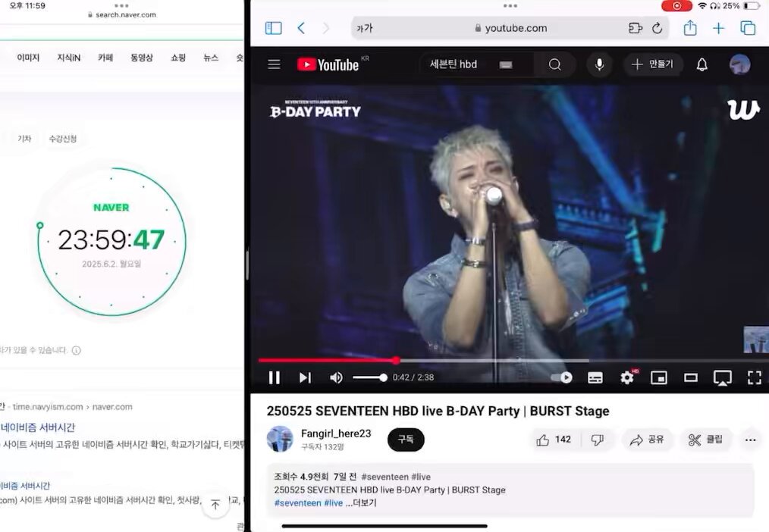
Task: Tap Naver scroll-to-top arrow button
Action: 215,504
